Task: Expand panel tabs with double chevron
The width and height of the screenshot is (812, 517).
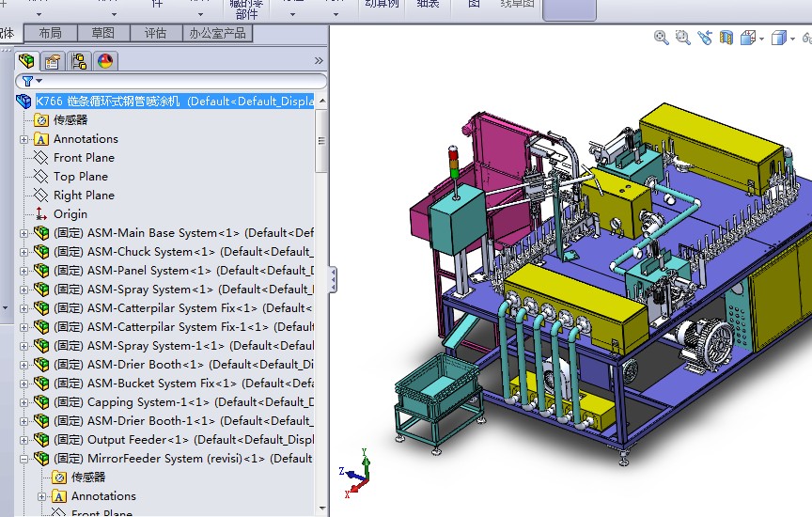Action: pyautogui.click(x=319, y=60)
